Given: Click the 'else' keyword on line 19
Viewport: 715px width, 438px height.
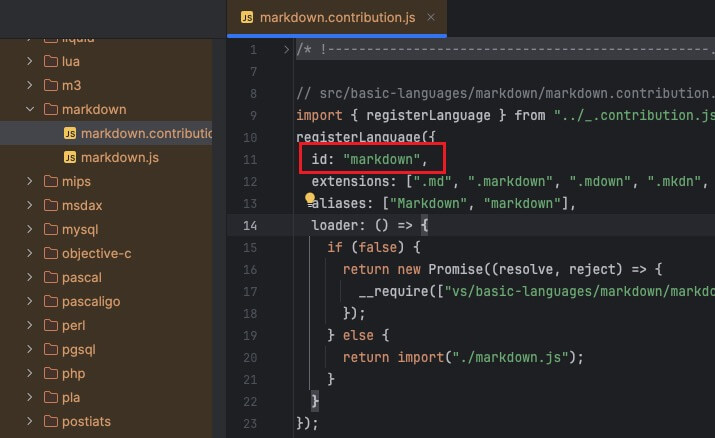Looking at the screenshot, I should (358, 335).
